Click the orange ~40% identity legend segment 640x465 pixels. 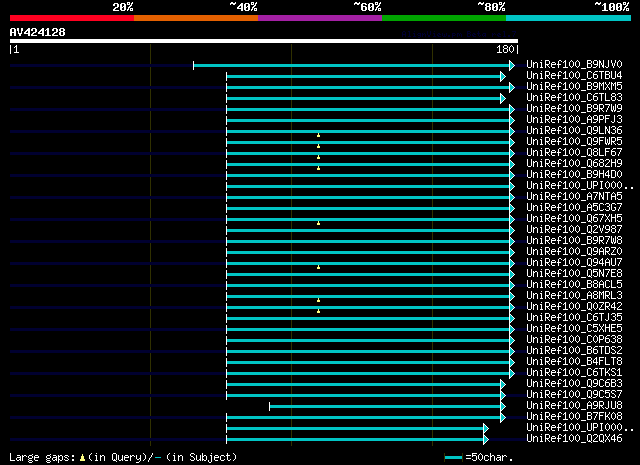tap(196, 18)
